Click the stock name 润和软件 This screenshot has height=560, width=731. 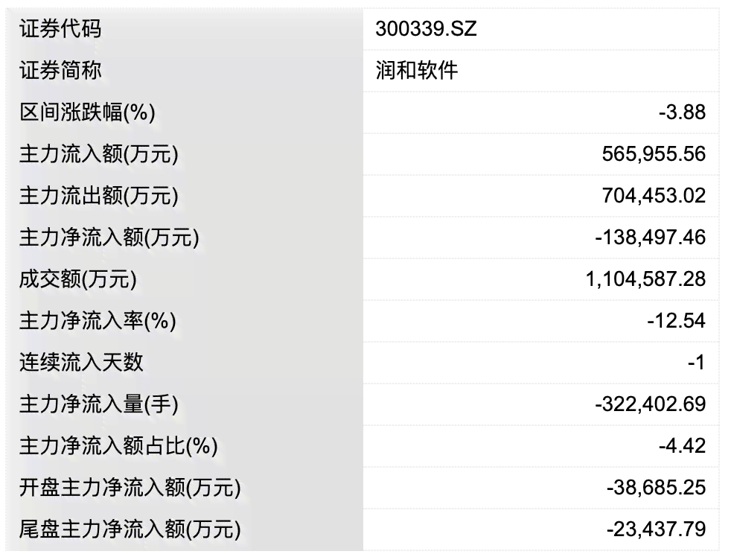416,71
